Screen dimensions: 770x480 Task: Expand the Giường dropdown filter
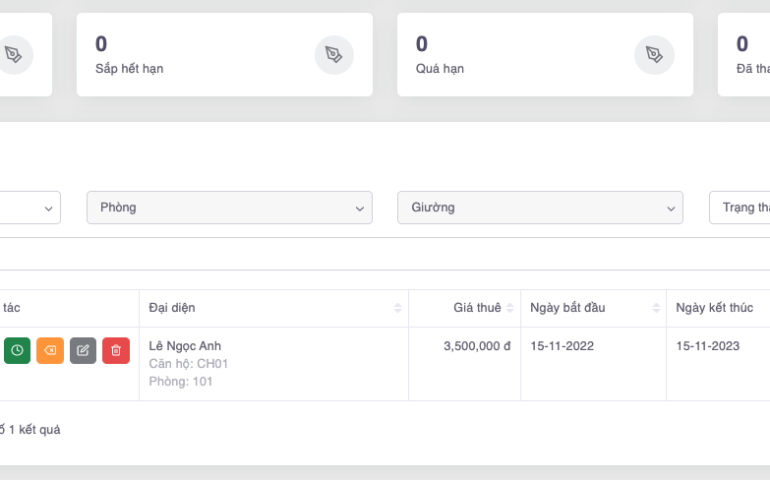540,208
